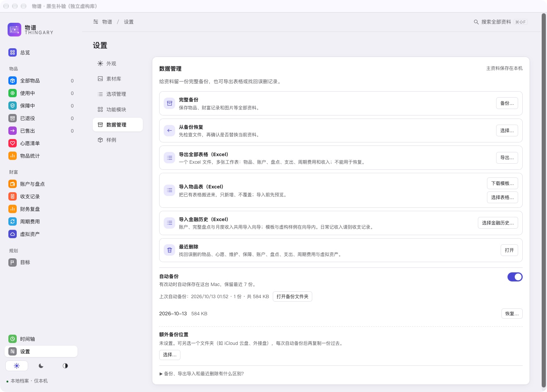Click the vertical scrollbar on the right
The height and width of the screenshot is (392, 547).
click(544, 201)
